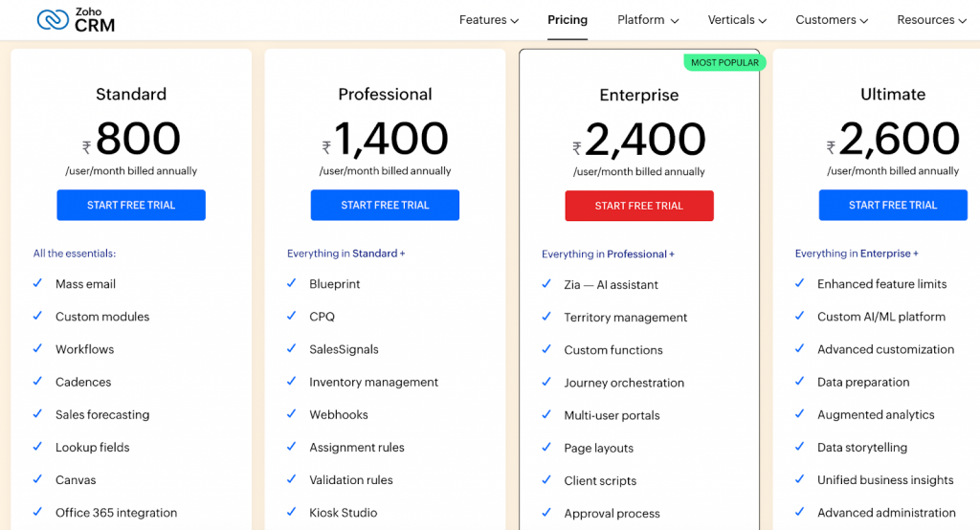Click the checkmark next to Enhanced feature limits
Screen dimensions: 980x530
point(799,283)
